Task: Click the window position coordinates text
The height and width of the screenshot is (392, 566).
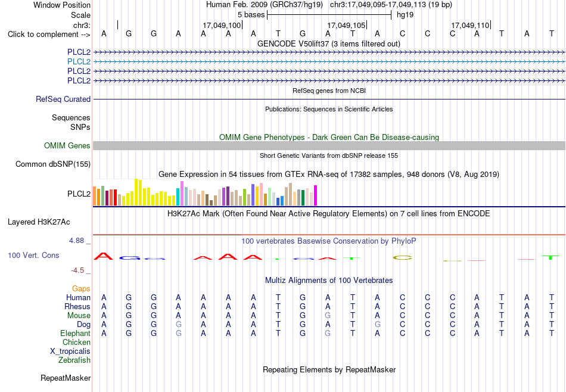Action: coord(391,5)
